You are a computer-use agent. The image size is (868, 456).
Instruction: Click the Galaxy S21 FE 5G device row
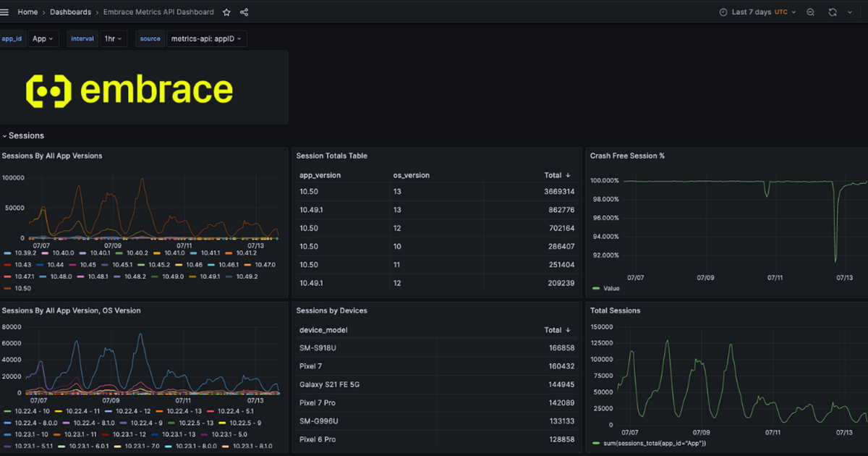(435, 384)
